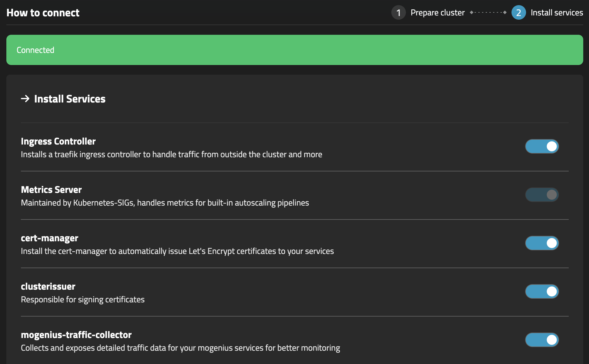Click the clusterissuer service title
Image resolution: width=589 pixels, height=364 pixels.
(x=48, y=286)
